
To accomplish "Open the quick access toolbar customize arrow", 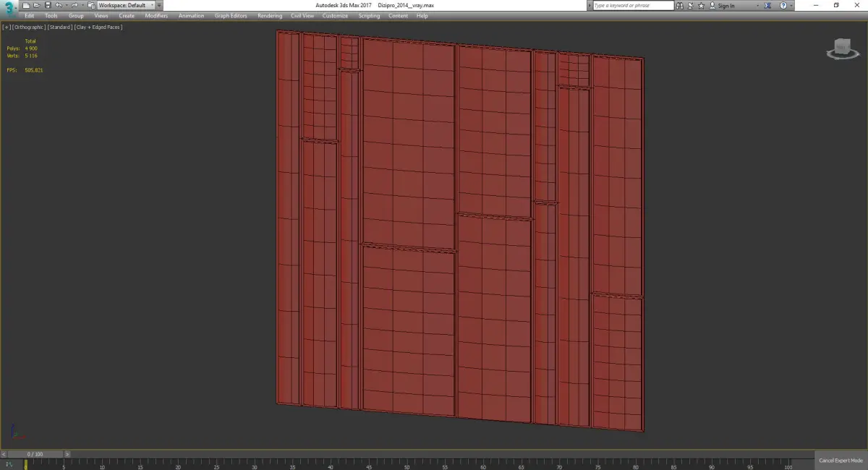I will coord(158,5).
